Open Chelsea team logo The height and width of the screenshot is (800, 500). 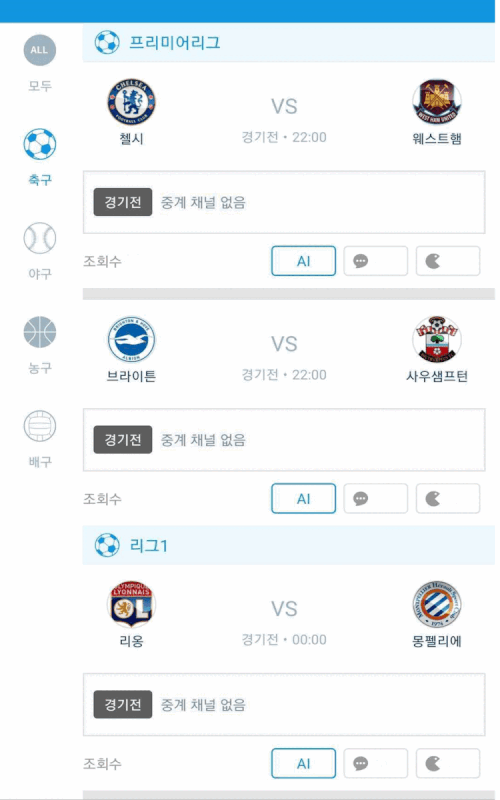131,102
